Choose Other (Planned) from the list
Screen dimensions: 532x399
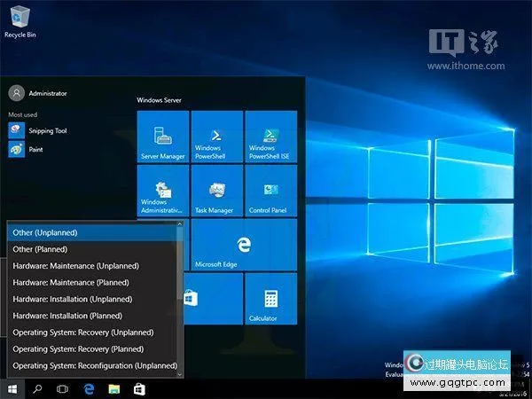point(90,249)
